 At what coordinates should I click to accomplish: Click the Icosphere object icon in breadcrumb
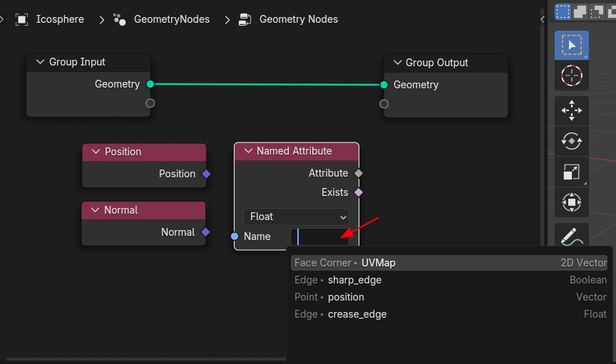[x=21, y=19]
